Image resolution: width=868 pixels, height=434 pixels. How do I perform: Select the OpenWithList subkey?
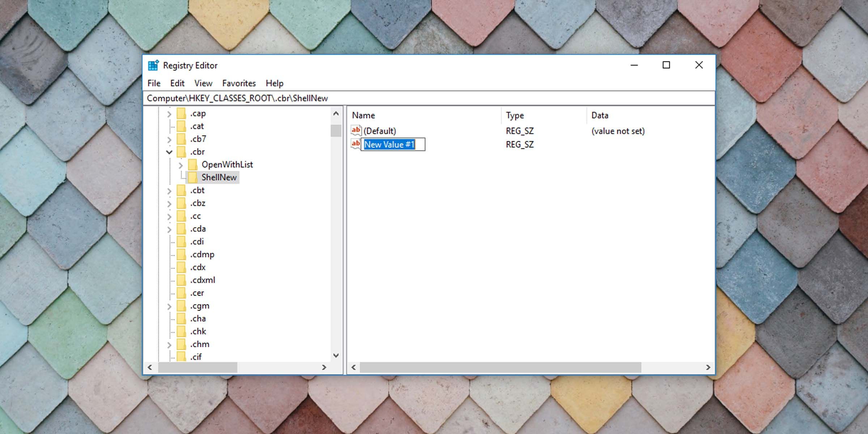point(226,165)
